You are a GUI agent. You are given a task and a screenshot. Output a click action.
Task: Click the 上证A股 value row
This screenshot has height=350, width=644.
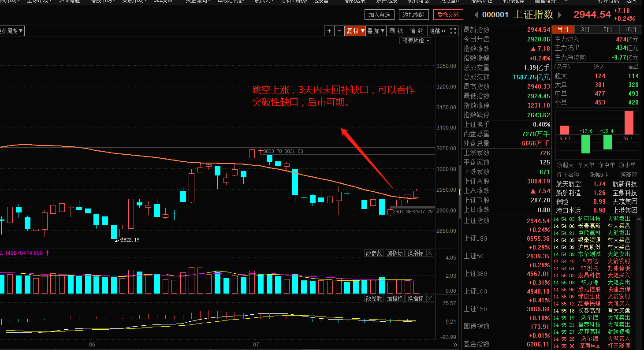(x=506, y=181)
